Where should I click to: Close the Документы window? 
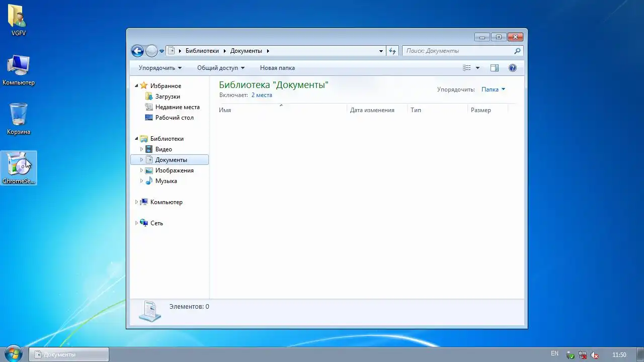(515, 37)
